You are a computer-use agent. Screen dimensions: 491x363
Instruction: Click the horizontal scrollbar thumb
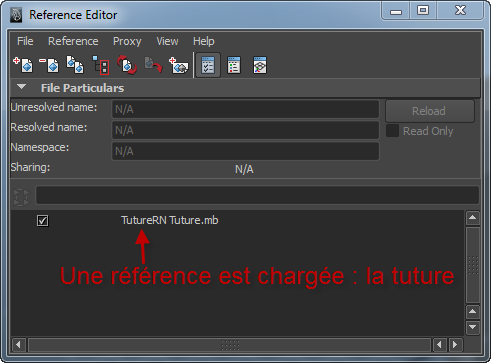tap(230, 345)
